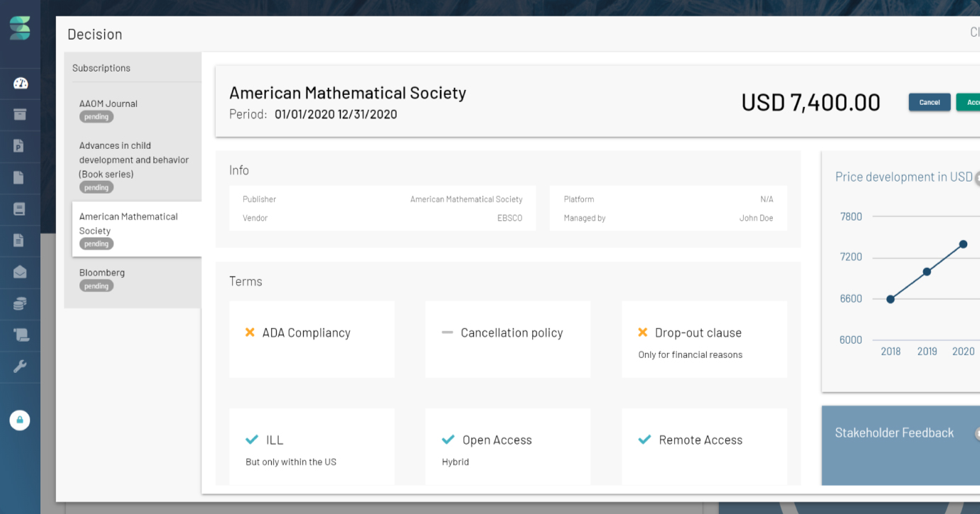Click the Cancellation policy term label
The image size is (980, 514).
tap(512, 333)
